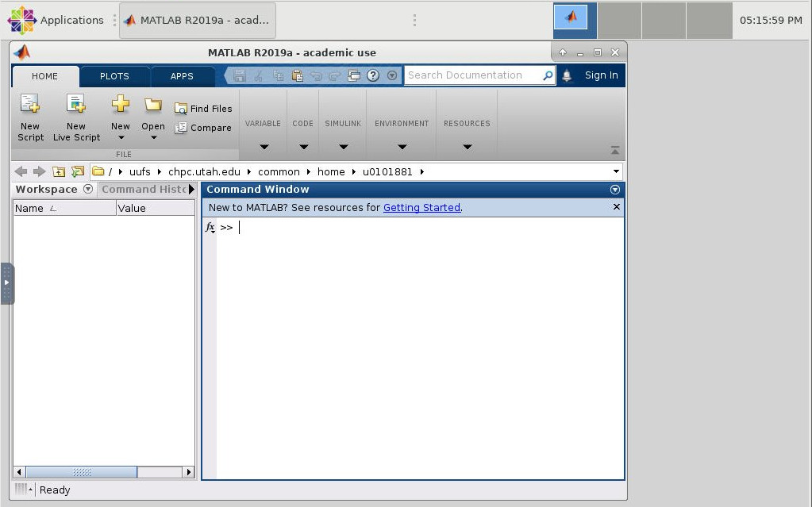Click Sign In
The height and width of the screenshot is (507, 812).
pos(601,75)
